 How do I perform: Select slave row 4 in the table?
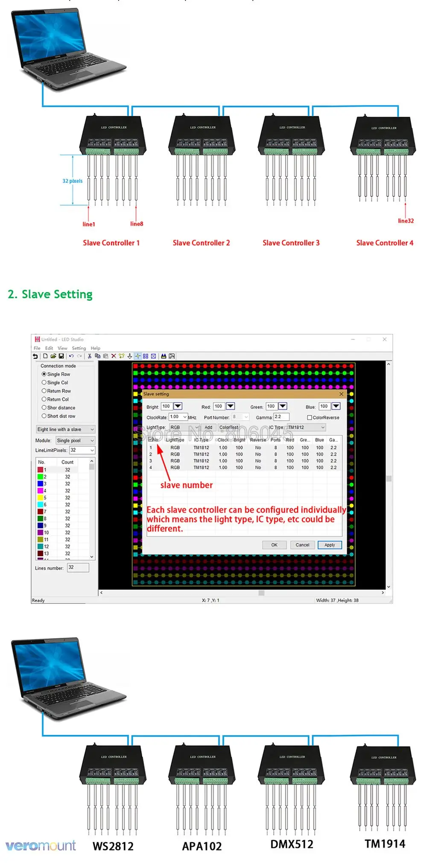(x=244, y=467)
